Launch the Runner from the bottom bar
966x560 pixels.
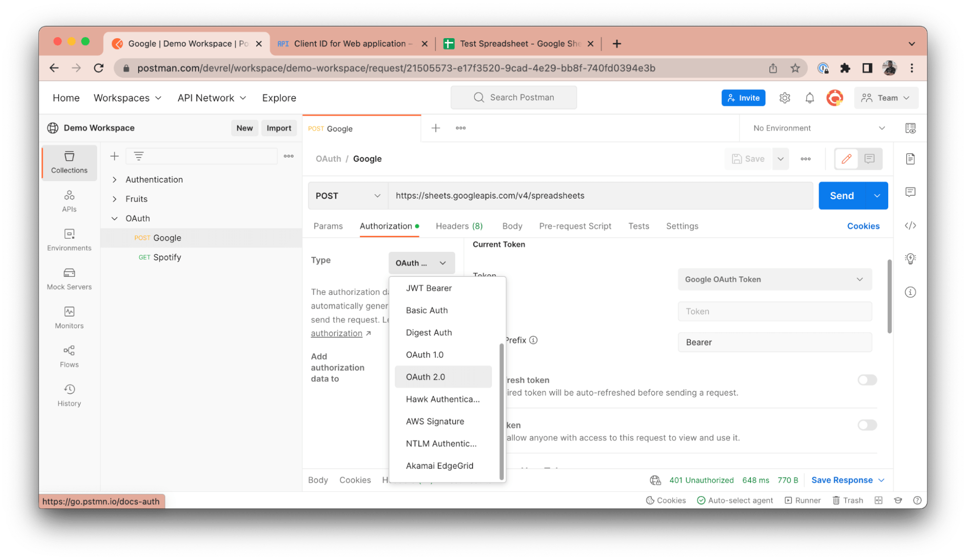click(x=802, y=500)
